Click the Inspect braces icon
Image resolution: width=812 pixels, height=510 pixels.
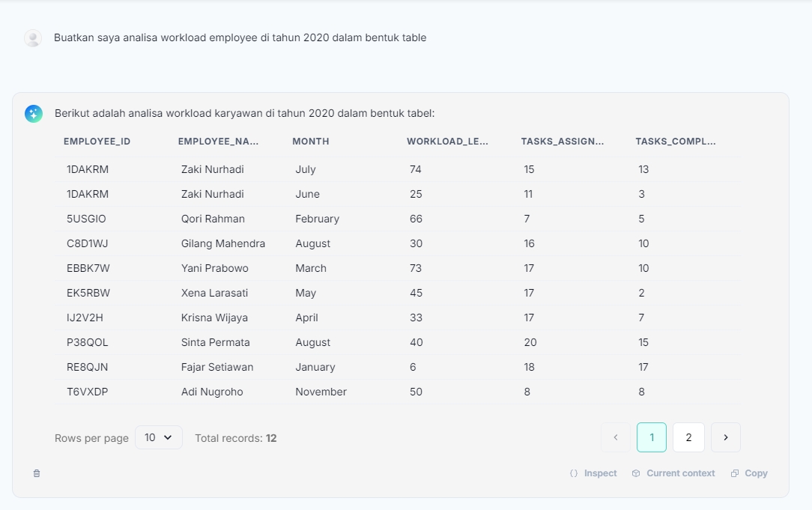574,473
